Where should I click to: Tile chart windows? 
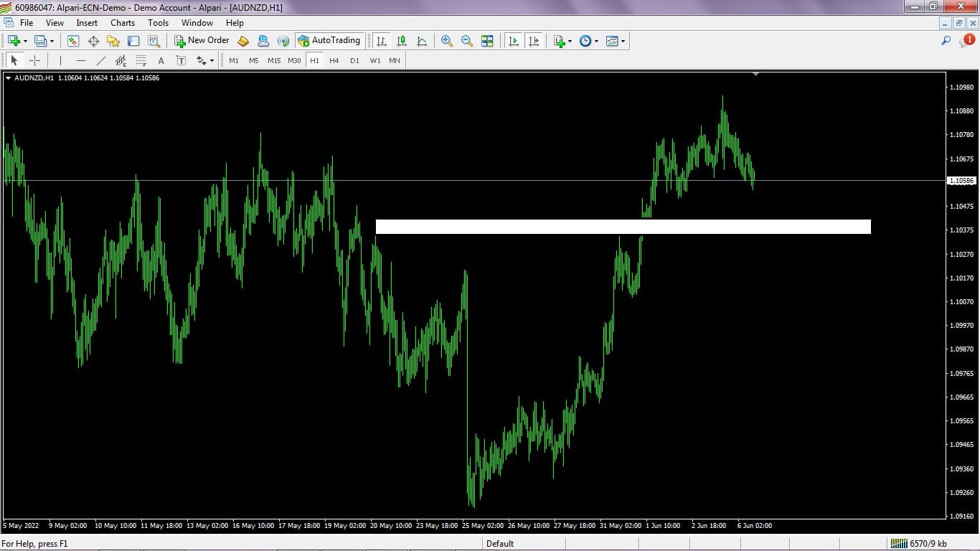(487, 41)
